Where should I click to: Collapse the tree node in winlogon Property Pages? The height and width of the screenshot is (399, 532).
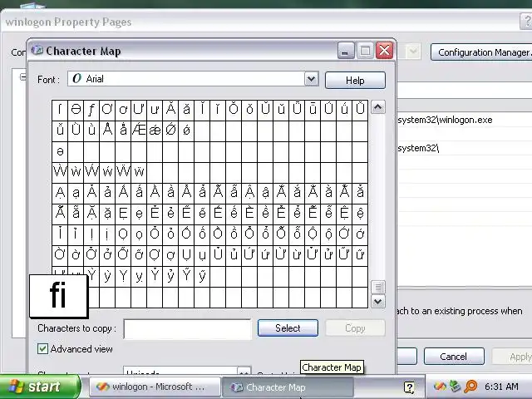coord(22,77)
